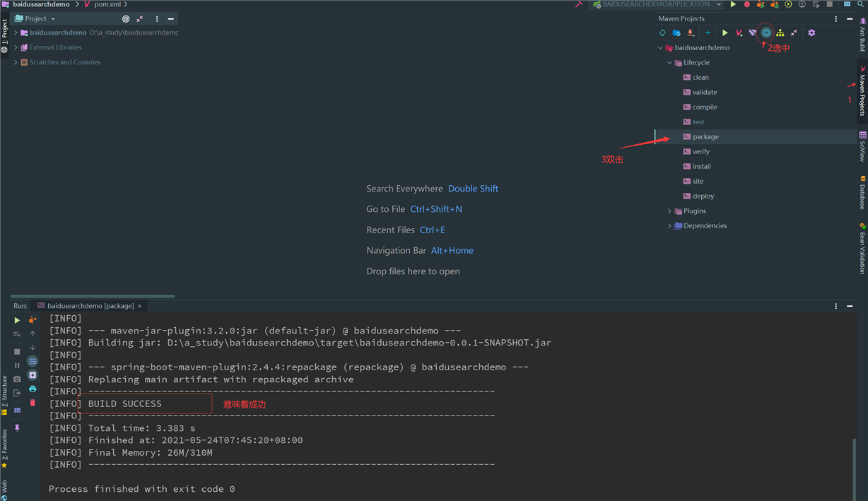Print console output with printer icon
This screenshot has width=868, height=501.
pyautogui.click(x=33, y=389)
